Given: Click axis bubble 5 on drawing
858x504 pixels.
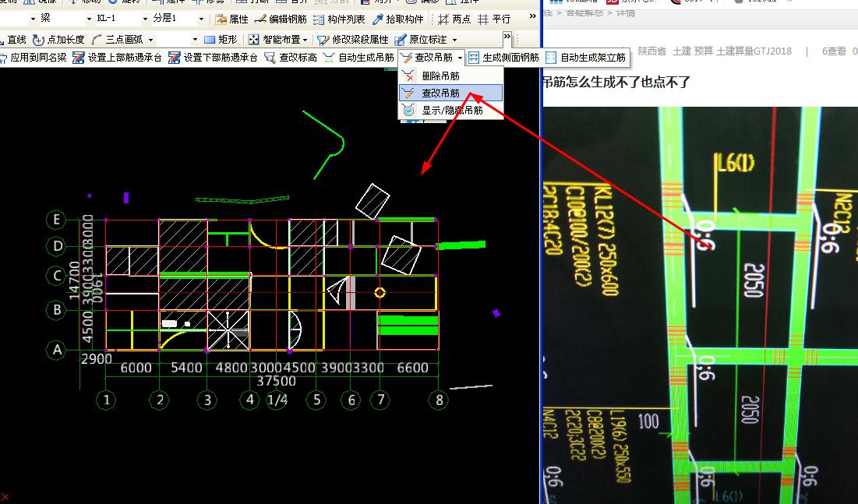Looking at the screenshot, I should [x=316, y=400].
